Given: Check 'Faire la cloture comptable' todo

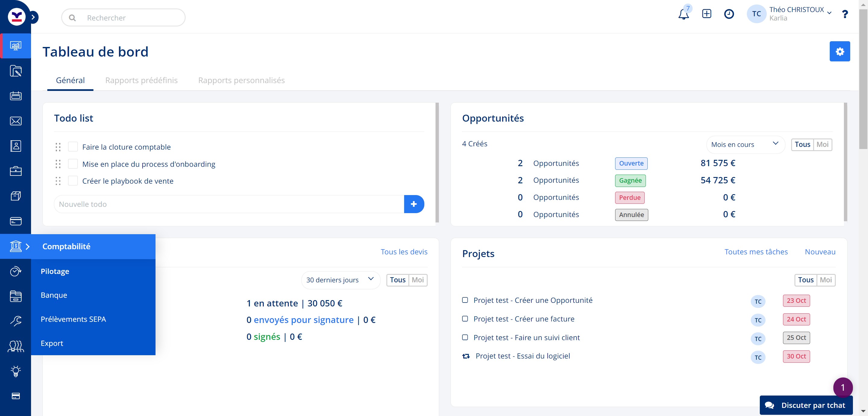Looking at the screenshot, I should 73,147.
